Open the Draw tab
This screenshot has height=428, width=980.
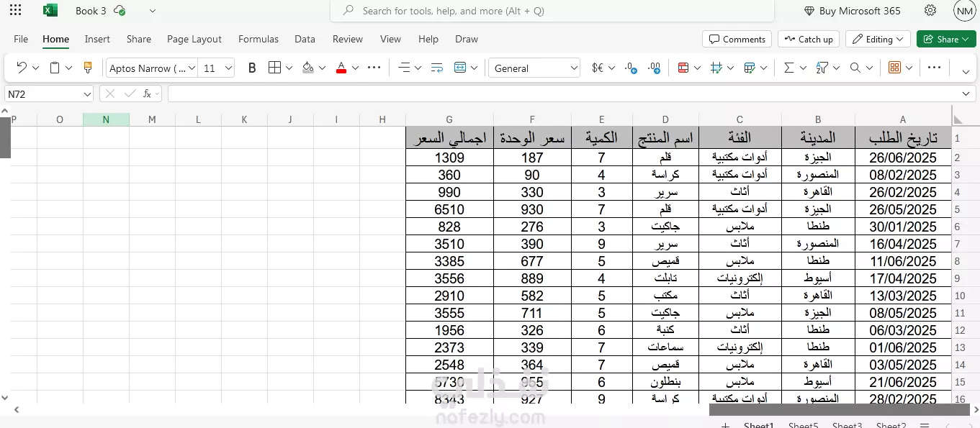[467, 39]
